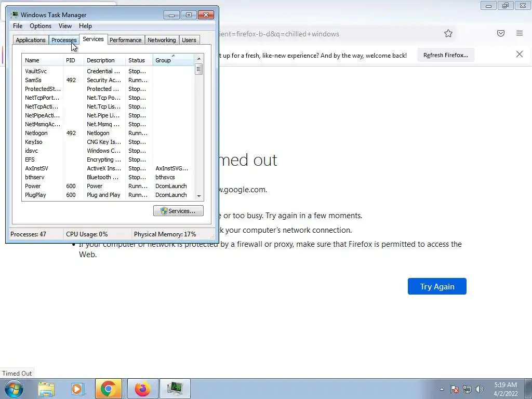Switch to the Firefox taskbar button

[142, 389]
